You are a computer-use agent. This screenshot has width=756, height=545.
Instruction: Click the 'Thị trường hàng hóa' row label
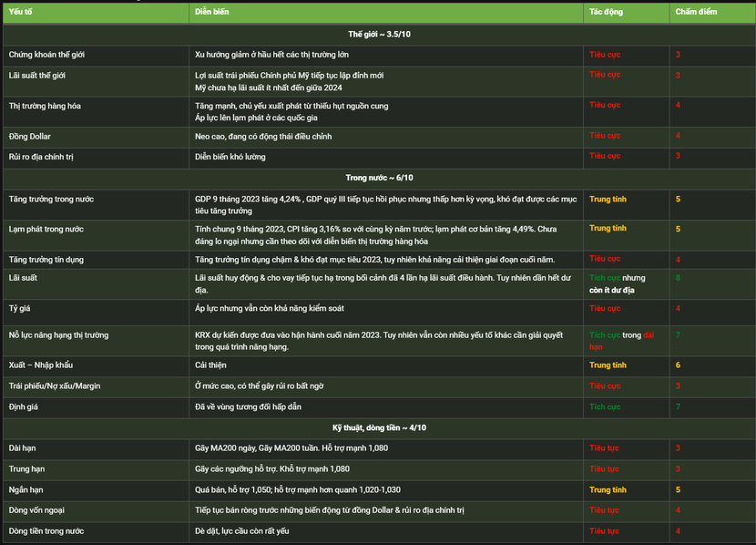(45, 106)
